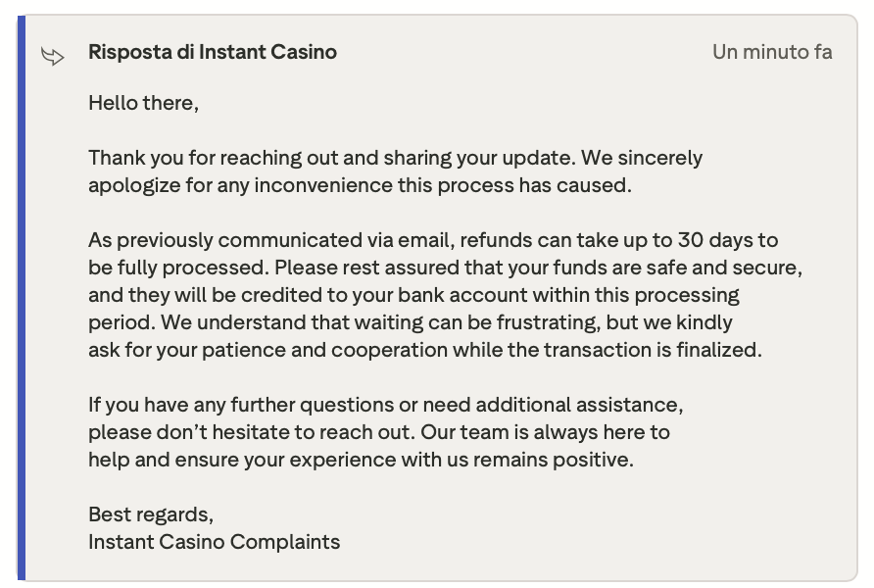Screen dimensions: 874x588
Task: Click the line starting "be fully processed"
Action: click(x=445, y=268)
